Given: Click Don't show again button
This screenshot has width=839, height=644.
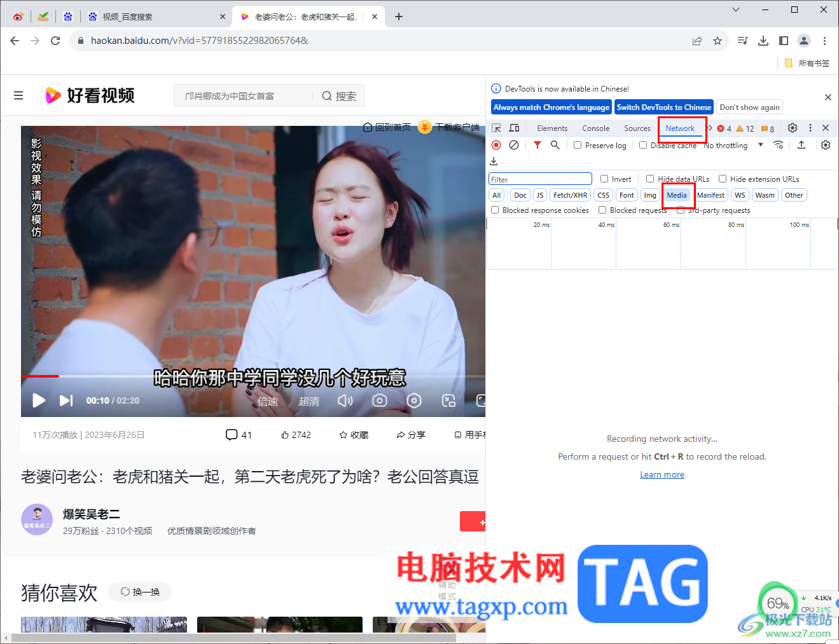Looking at the screenshot, I should (749, 107).
